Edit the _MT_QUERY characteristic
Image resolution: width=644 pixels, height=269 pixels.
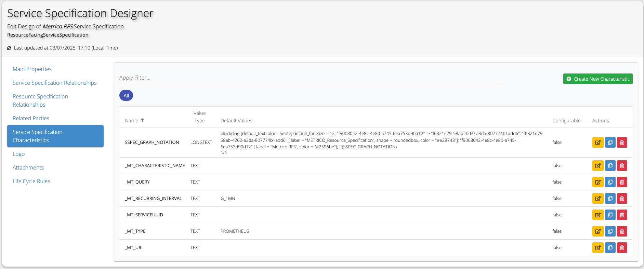click(x=597, y=182)
